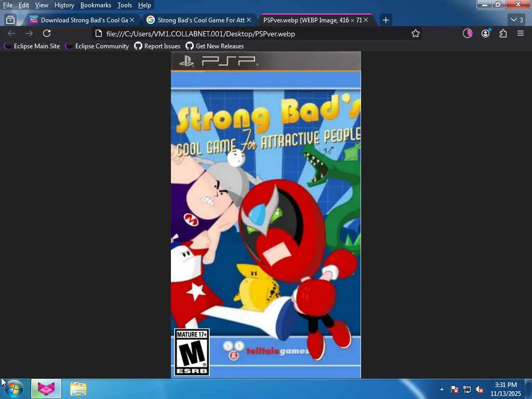This screenshot has width=532, height=399.
Task: Go forward one page
Action: (x=29, y=33)
